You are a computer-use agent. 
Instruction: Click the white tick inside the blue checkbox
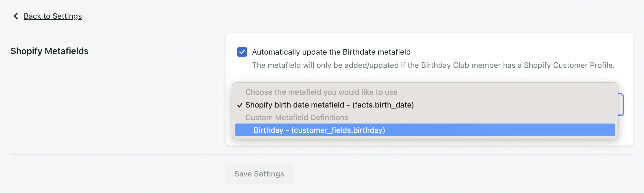pyautogui.click(x=242, y=52)
